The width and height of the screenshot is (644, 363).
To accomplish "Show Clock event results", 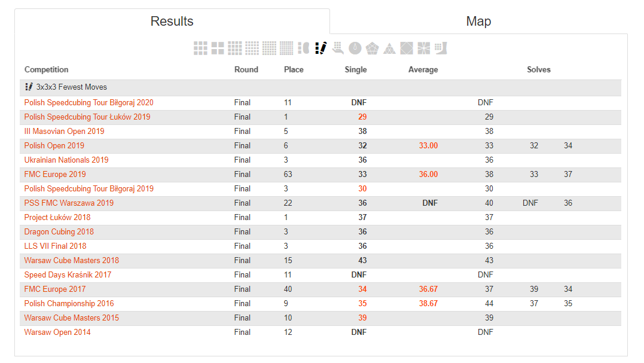I will [x=355, y=48].
